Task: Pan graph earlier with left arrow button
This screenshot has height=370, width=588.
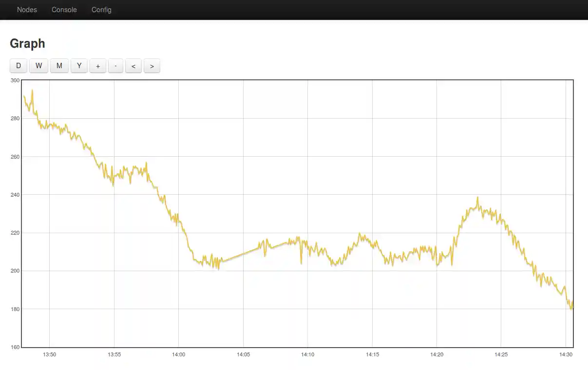Action: pyautogui.click(x=133, y=66)
